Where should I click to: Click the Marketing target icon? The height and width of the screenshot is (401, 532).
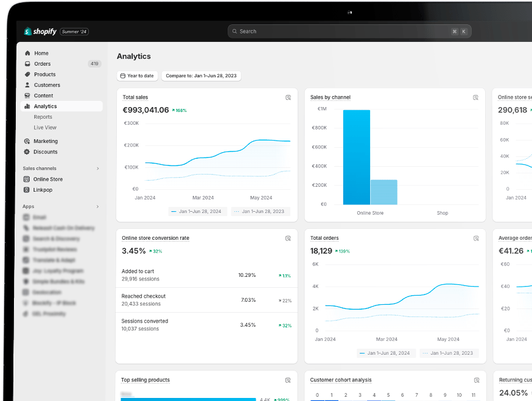(27, 141)
